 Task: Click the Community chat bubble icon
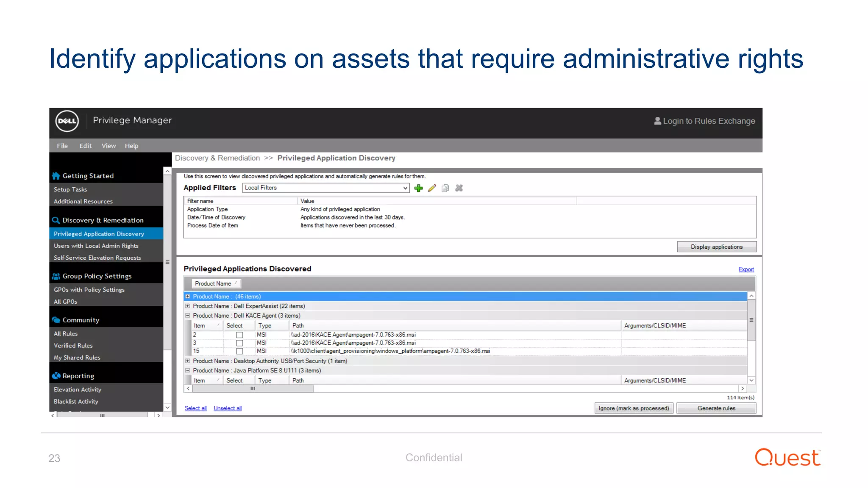(56, 320)
